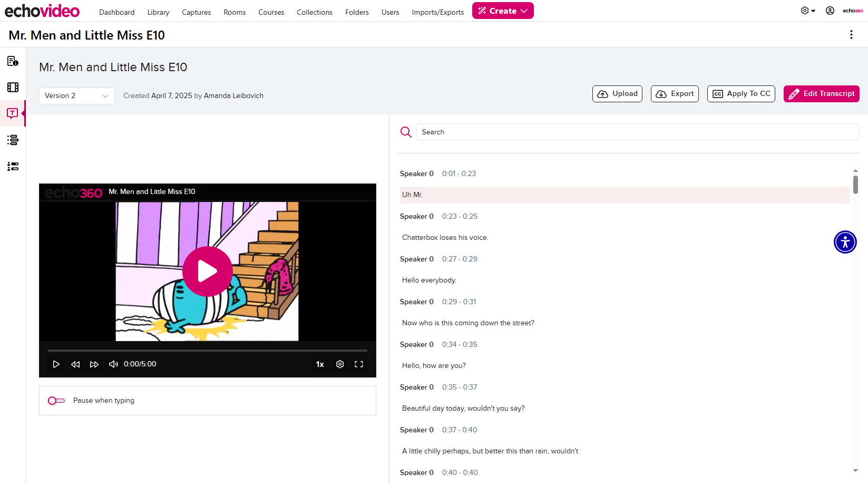The height and width of the screenshot is (484, 868).
Task: Click the timestamp 0:23 - 0:25
Action: [x=460, y=216]
